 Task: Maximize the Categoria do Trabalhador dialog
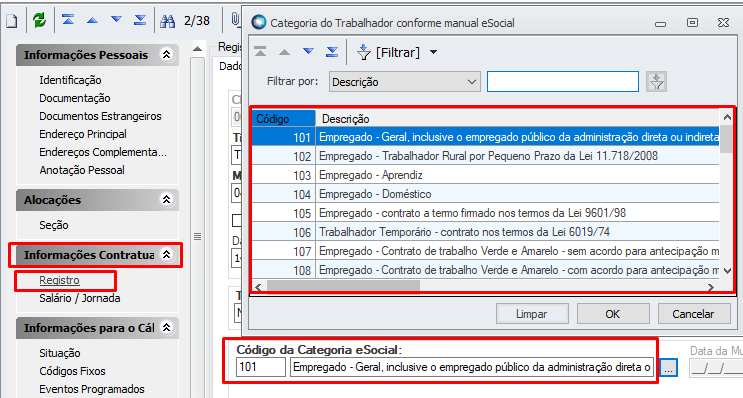click(x=692, y=22)
